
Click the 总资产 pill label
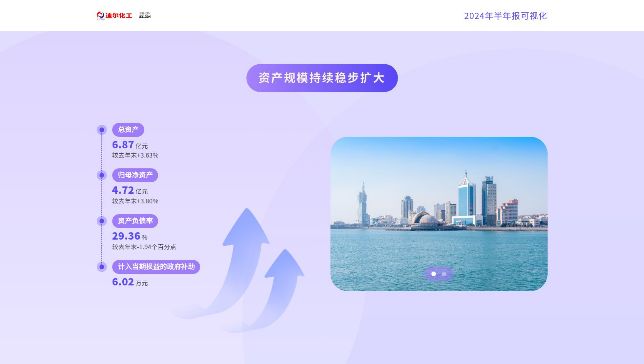pyautogui.click(x=128, y=129)
